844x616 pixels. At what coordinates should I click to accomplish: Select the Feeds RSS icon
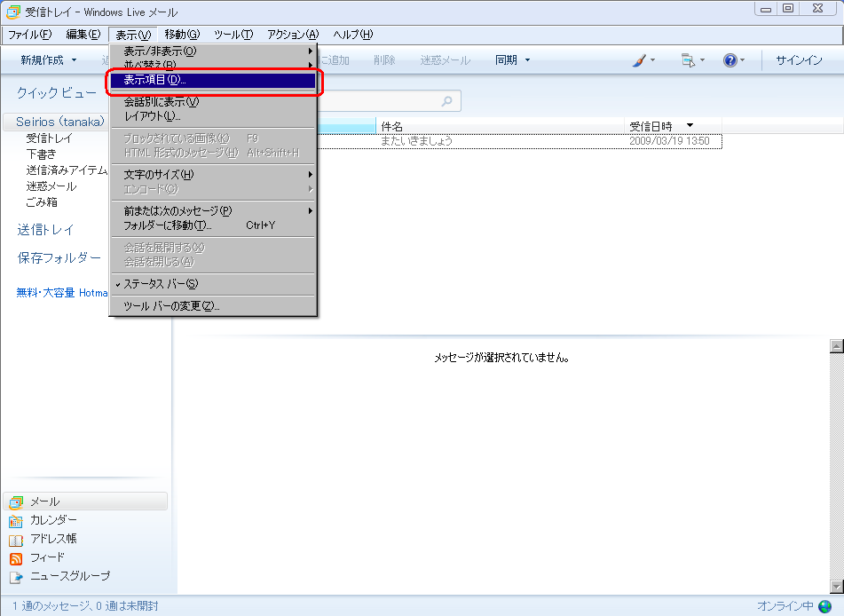tap(16, 557)
